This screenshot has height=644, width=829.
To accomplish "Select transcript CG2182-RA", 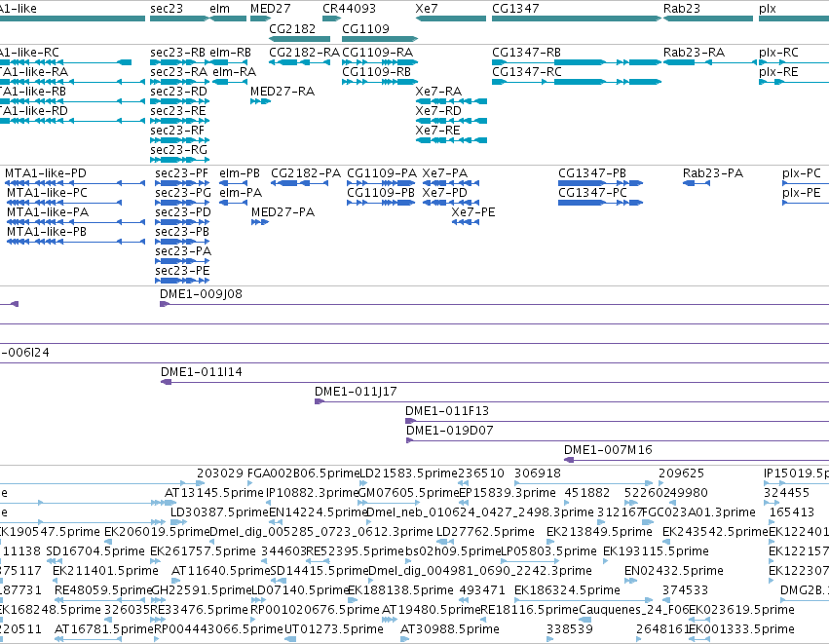I will (x=304, y=53).
